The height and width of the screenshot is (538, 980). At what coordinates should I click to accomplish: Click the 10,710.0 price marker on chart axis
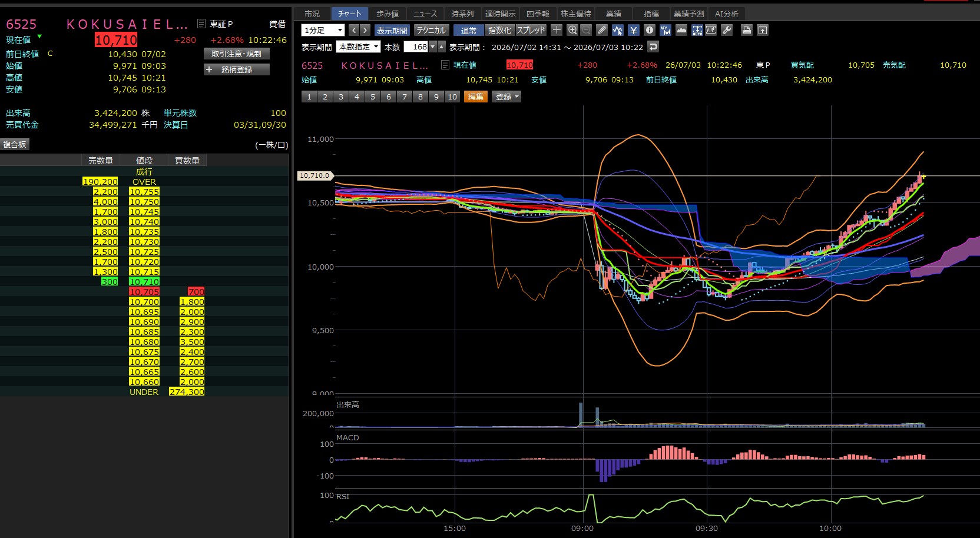click(x=314, y=175)
